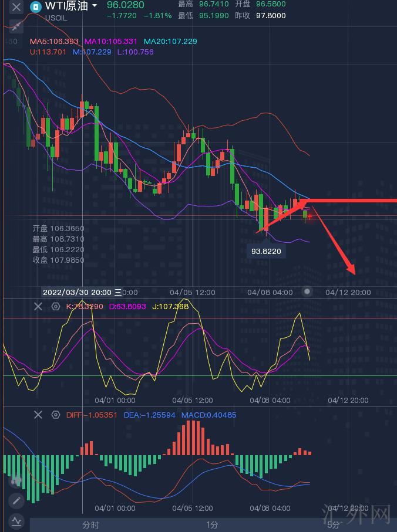Click the K:78.3290 KDJ value
This screenshot has height=532, width=397.
(x=85, y=306)
